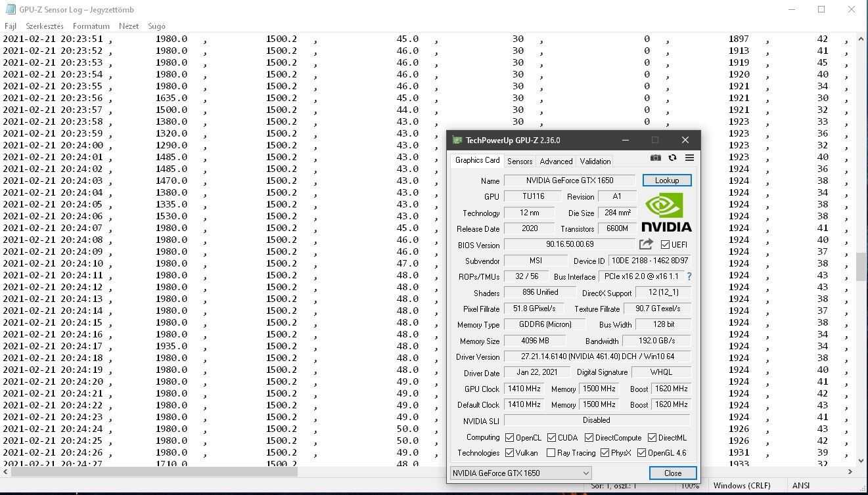Open the Fájl menu in Notepad
Screen dimensions: 868x495
11,26
